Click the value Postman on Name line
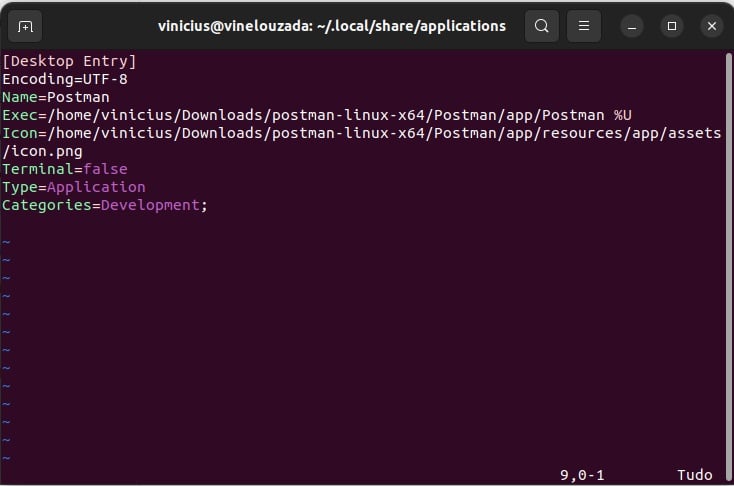734x486 pixels. tap(78, 97)
